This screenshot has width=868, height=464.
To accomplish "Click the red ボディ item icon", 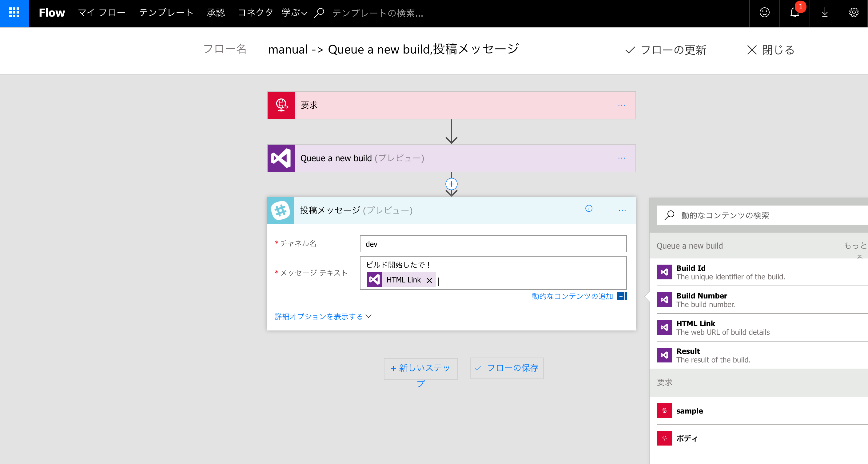I will (664, 438).
